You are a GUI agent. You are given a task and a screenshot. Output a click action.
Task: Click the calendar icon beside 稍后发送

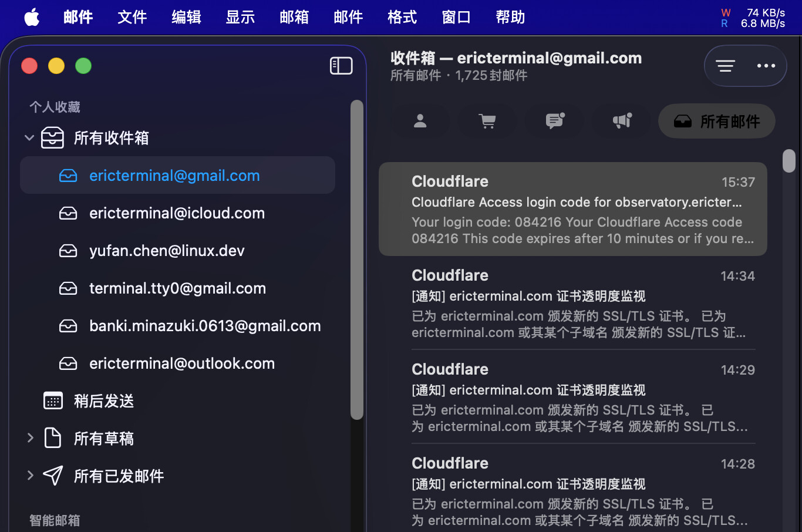(x=53, y=400)
